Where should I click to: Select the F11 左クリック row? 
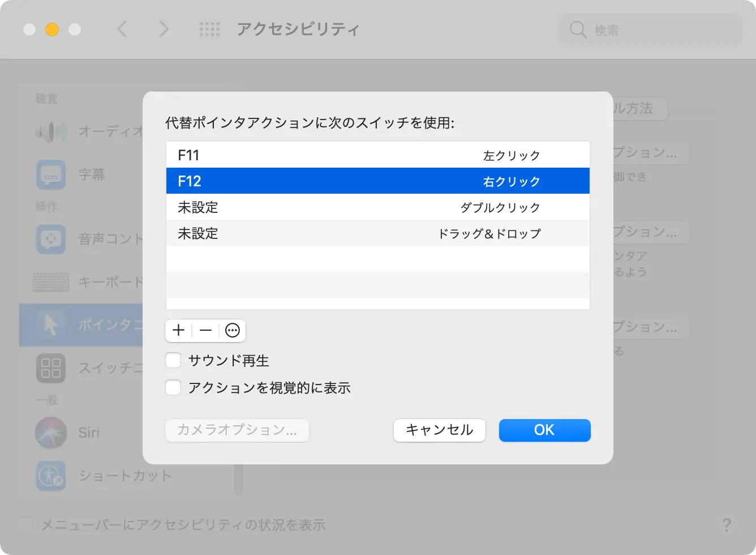(x=377, y=155)
